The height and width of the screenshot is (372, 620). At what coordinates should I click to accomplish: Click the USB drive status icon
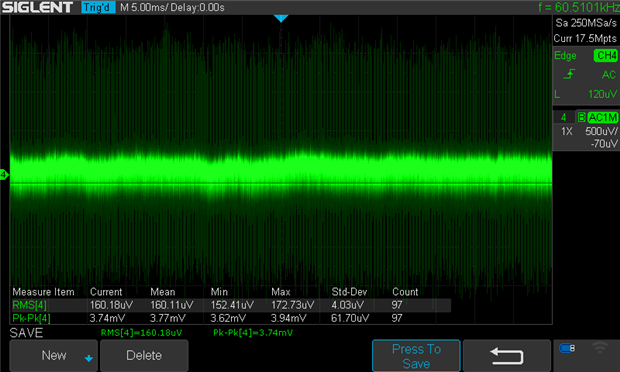click(567, 348)
